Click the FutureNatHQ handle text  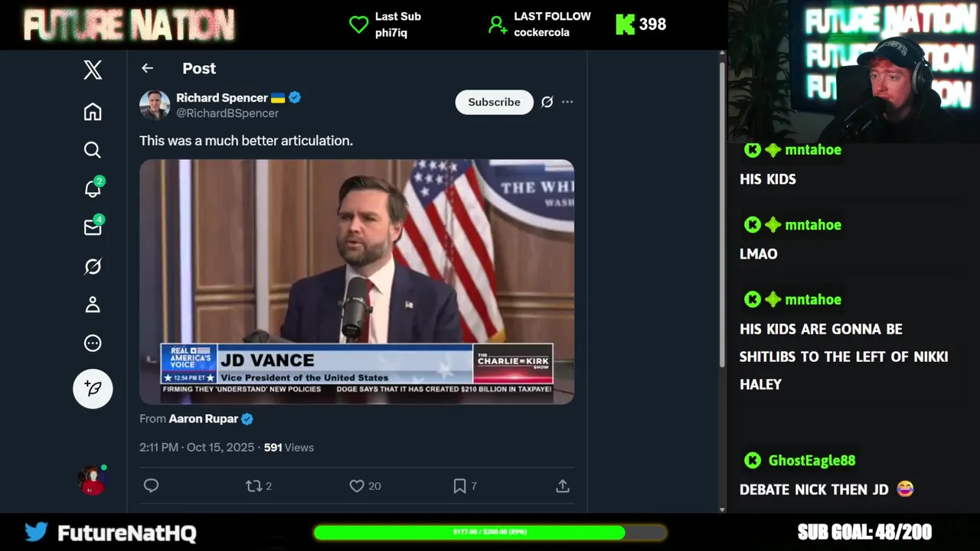tap(127, 533)
